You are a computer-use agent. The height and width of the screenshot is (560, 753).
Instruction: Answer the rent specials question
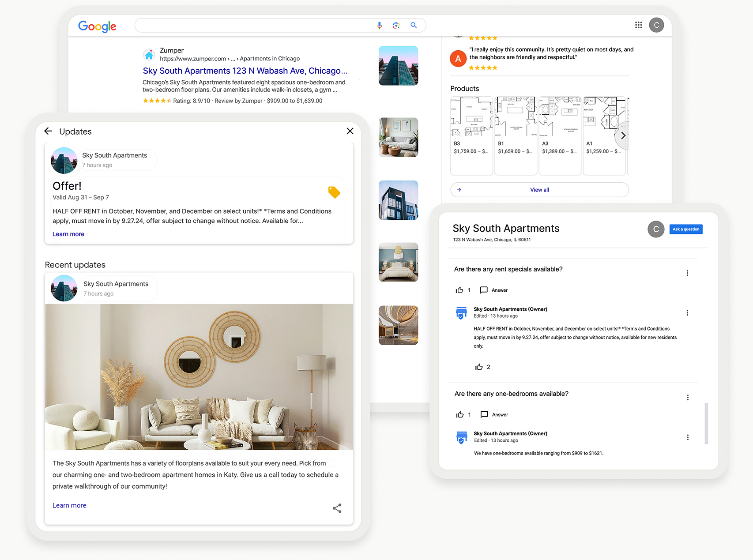(494, 290)
